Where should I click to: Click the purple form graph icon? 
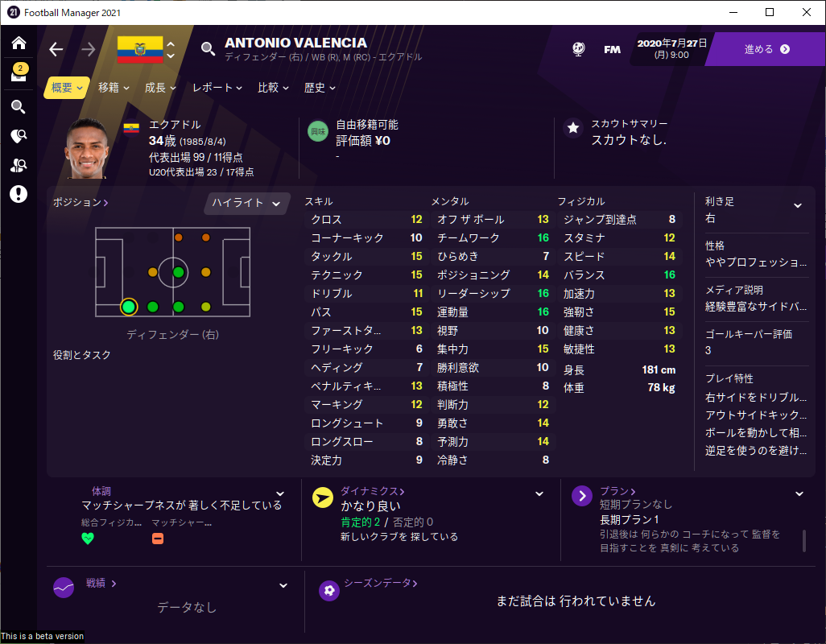coord(64,588)
